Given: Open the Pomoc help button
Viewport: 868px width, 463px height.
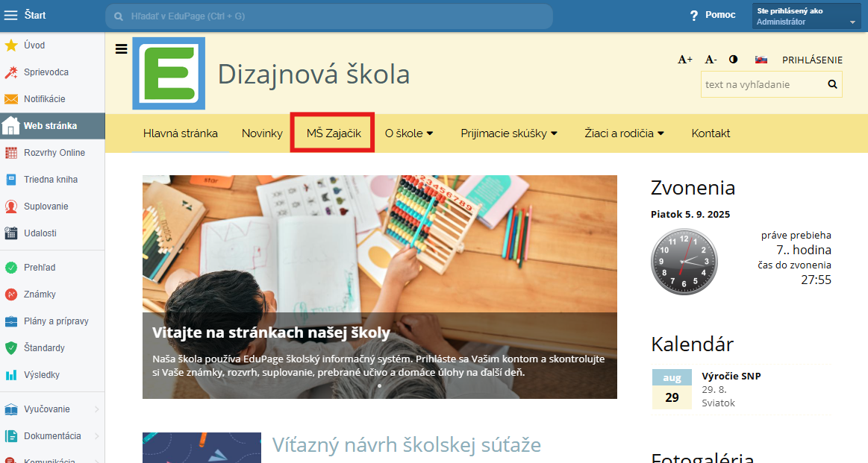Looking at the screenshot, I should click(713, 15).
